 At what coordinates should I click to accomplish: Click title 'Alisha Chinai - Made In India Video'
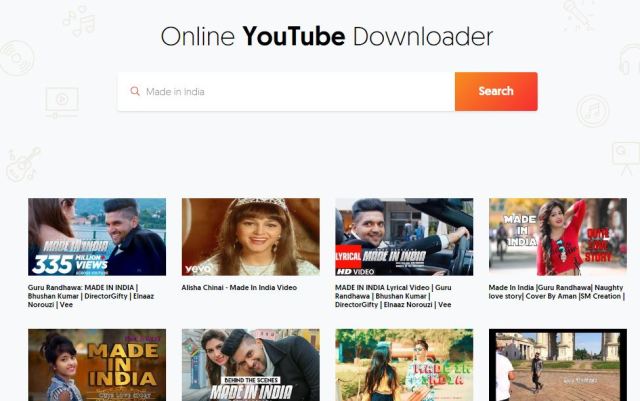point(239,287)
